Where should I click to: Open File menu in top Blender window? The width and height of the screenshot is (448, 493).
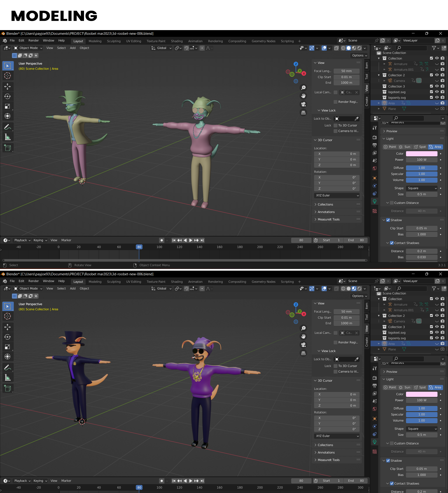12,41
